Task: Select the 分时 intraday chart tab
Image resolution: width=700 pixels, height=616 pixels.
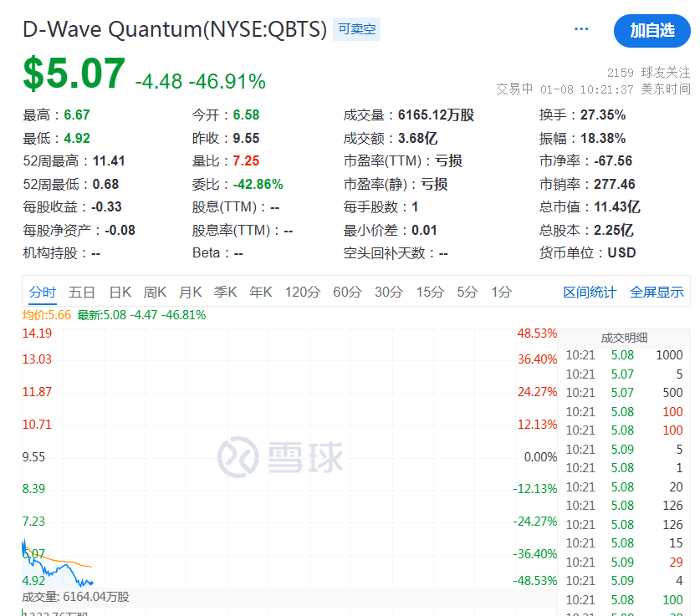Action: 42,292
